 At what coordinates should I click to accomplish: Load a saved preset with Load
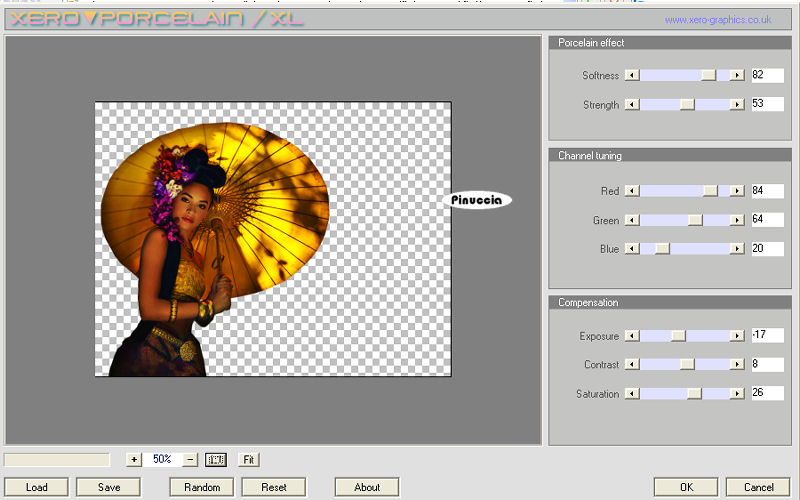[37, 487]
